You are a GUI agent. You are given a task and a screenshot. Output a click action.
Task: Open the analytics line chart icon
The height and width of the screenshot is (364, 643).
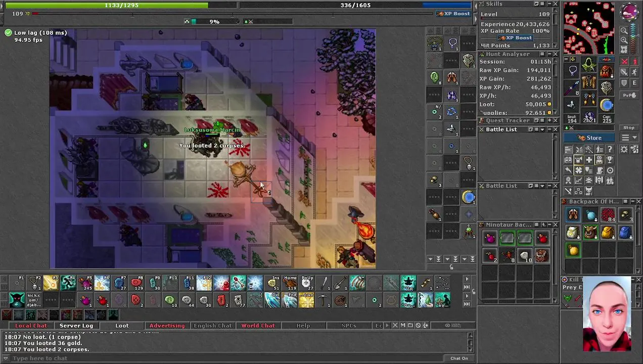[579, 180]
